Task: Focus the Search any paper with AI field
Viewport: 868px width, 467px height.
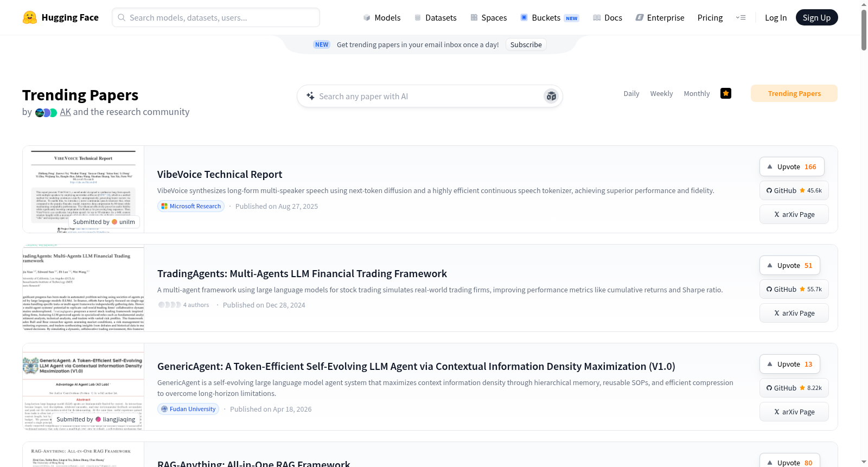Action: (430, 96)
